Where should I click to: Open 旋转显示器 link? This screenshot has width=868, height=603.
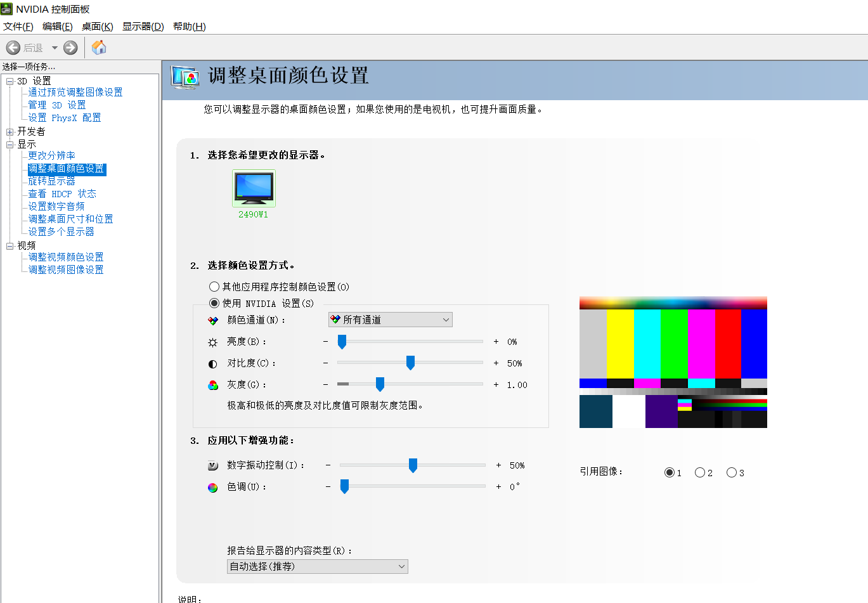click(52, 181)
